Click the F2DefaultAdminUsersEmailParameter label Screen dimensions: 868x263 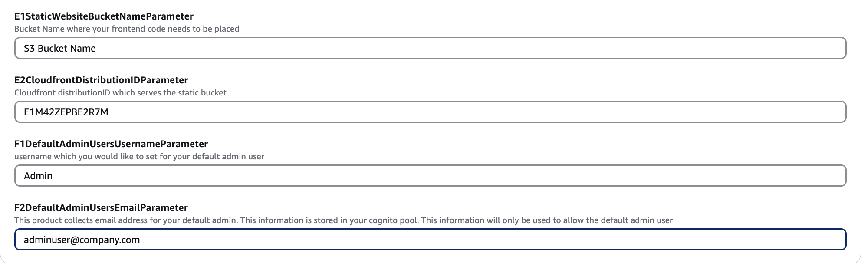[101, 207]
